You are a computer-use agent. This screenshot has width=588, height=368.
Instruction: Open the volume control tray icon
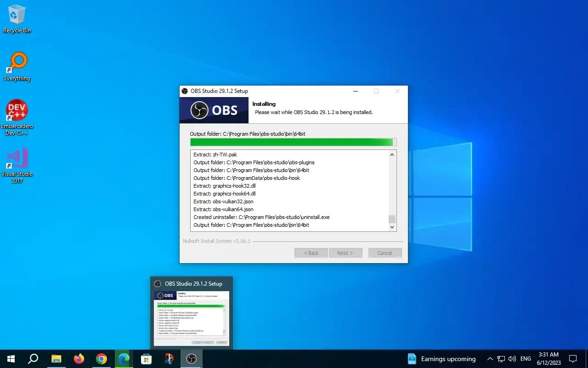512,359
